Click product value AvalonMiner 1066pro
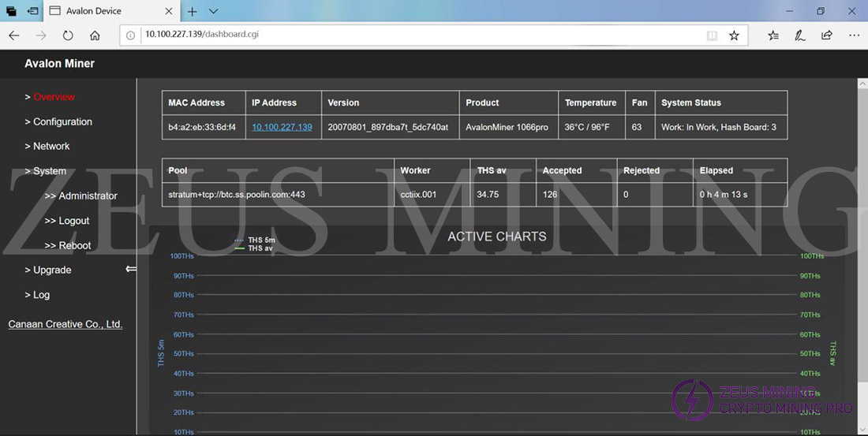The image size is (868, 436). point(507,127)
